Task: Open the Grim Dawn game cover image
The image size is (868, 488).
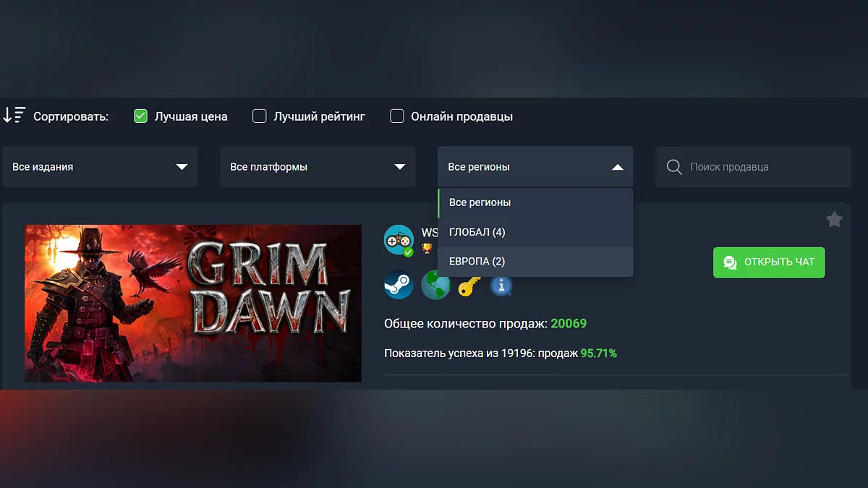Action: (193, 303)
